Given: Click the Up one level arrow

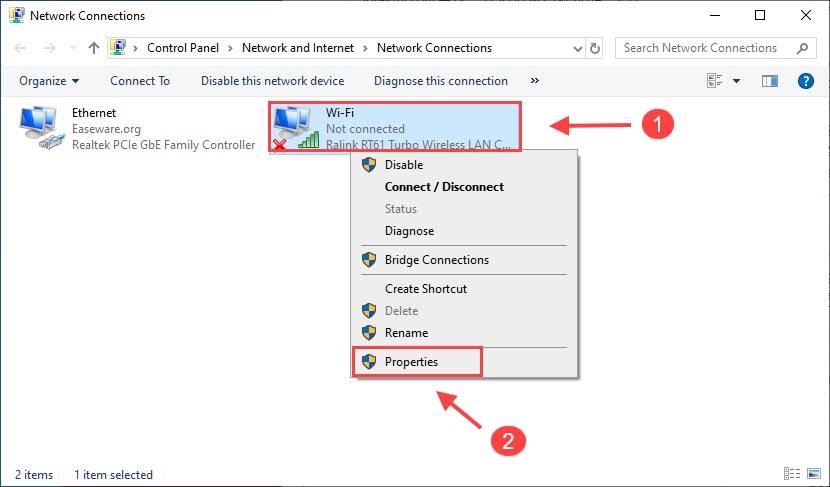Looking at the screenshot, I should pyautogui.click(x=93, y=48).
